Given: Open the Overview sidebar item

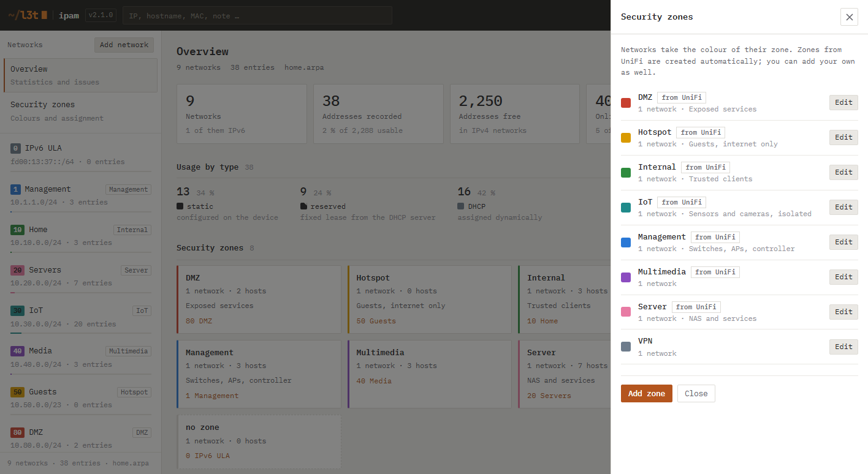Looking at the screenshot, I should coord(80,75).
